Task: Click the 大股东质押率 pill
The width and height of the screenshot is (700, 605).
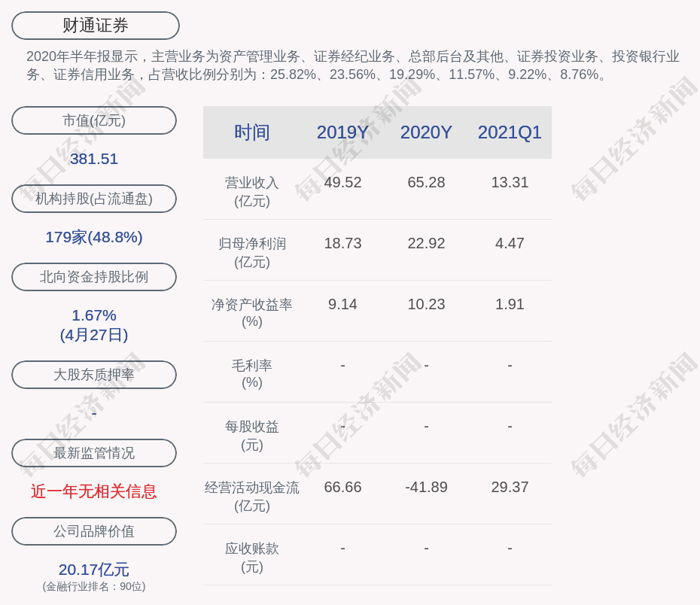Action: pos(94,374)
